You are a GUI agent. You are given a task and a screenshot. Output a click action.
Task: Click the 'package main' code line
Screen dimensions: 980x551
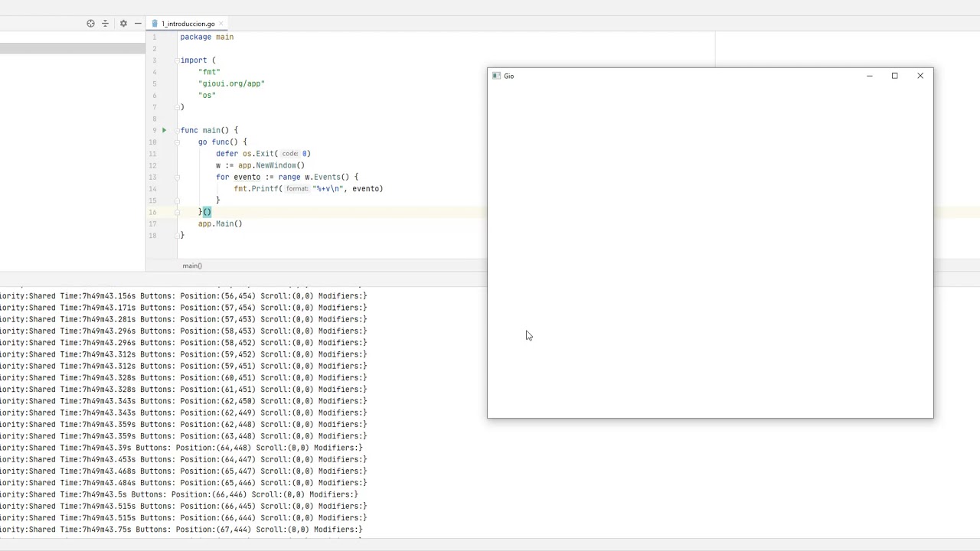coord(207,37)
